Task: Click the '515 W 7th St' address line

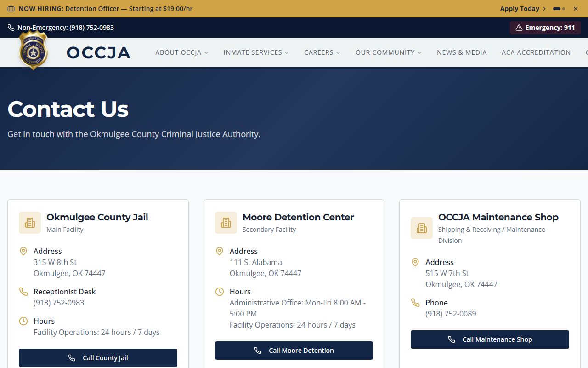Action: point(447,273)
